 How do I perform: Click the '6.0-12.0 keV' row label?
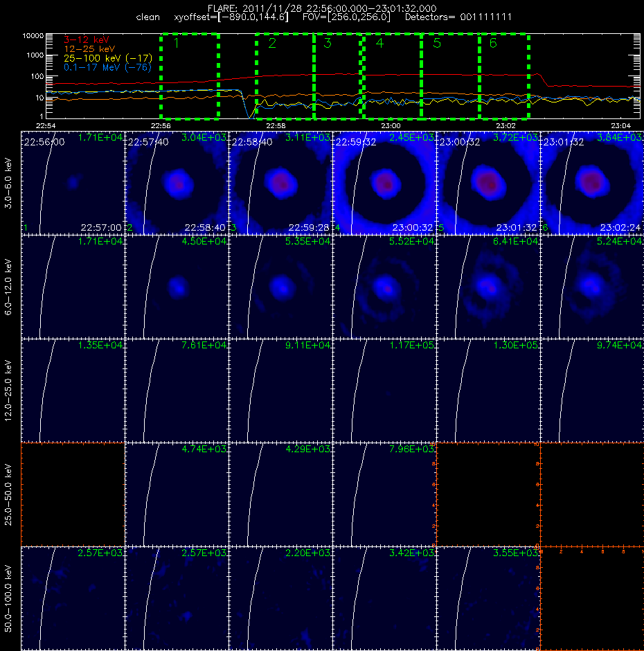tap(8, 287)
